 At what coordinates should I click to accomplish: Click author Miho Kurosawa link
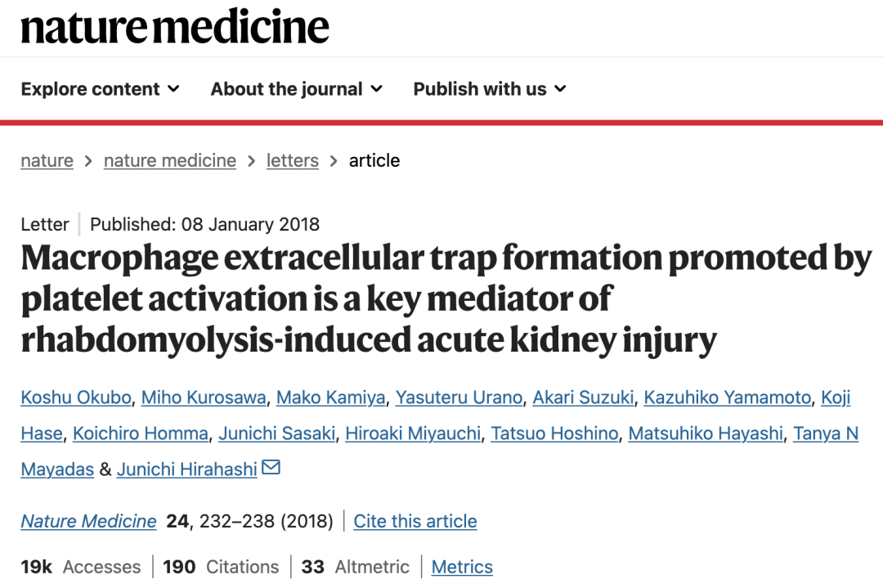(204, 397)
